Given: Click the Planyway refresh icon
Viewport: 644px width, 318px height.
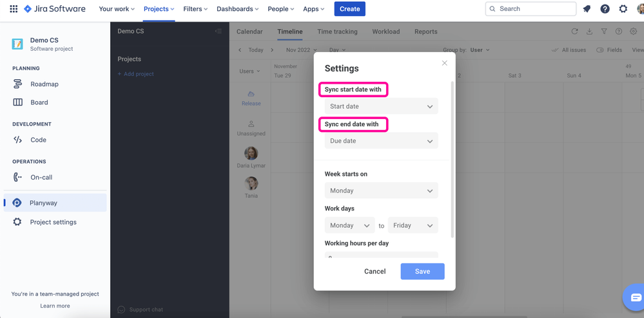Looking at the screenshot, I should pos(574,31).
